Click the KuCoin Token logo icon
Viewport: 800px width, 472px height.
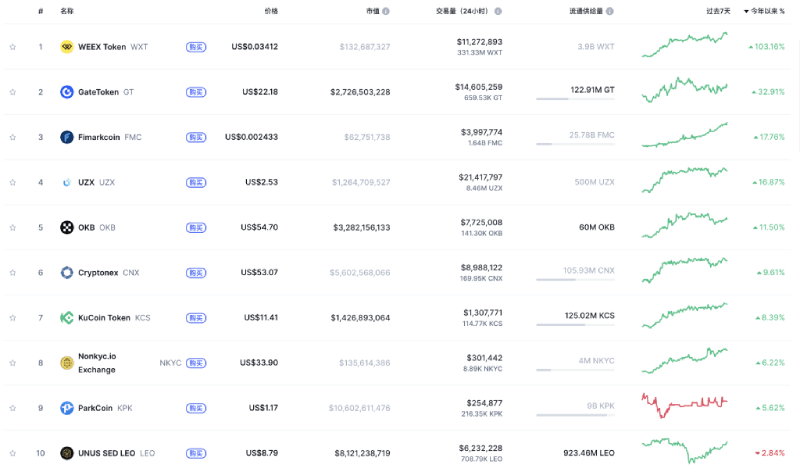pyautogui.click(x=67, y=318)
